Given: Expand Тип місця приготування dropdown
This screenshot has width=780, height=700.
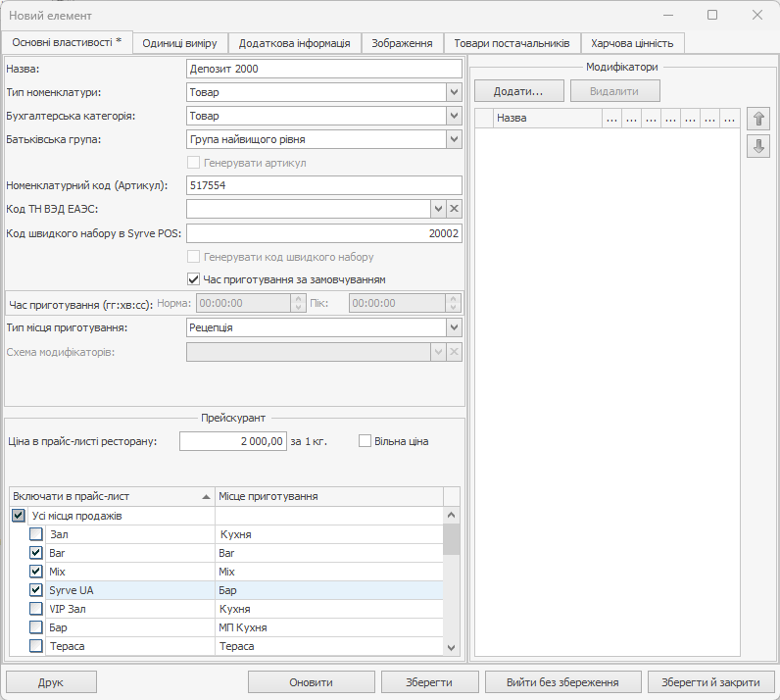Looking at the screenshot, I should 454,327.
